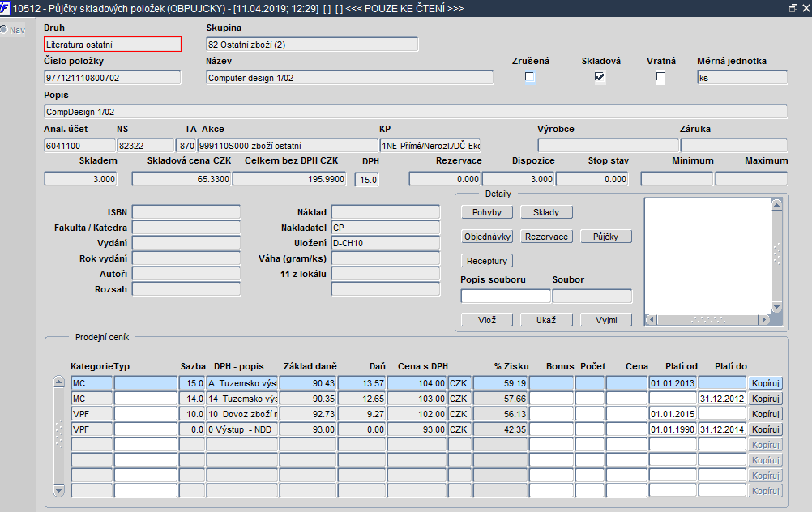Click the restore window icon at top right

793,8
